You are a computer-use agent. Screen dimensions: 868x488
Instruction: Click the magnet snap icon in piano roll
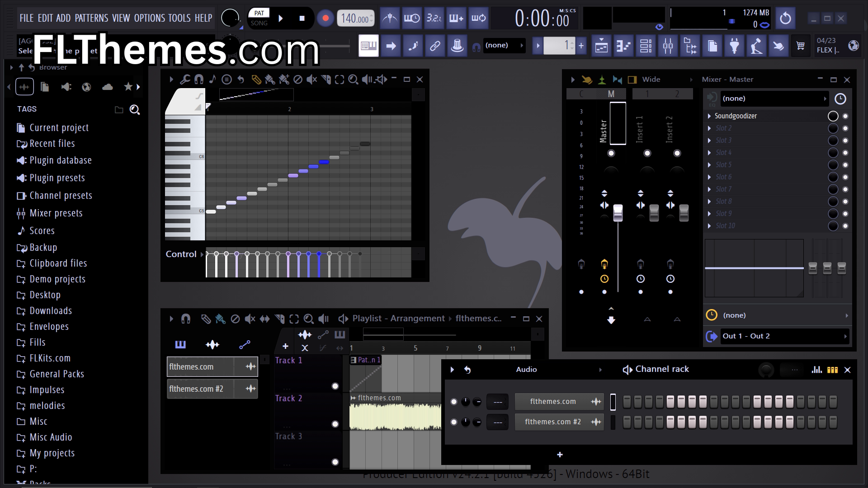click(x=199, y=80)
